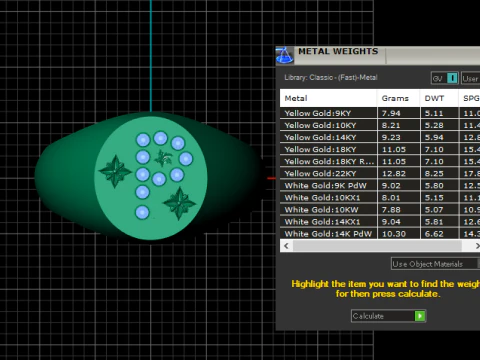Click the right arrow of the table scrollbar

pyautogui.click(x=477, y=246)
